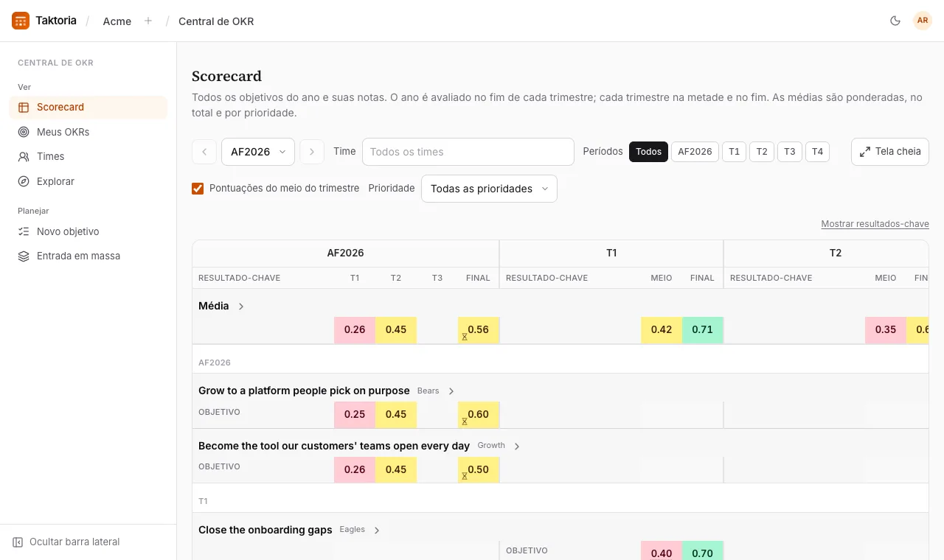
Task: Click Become the tool final score 0.50
Action: click(x=479, y=470)
